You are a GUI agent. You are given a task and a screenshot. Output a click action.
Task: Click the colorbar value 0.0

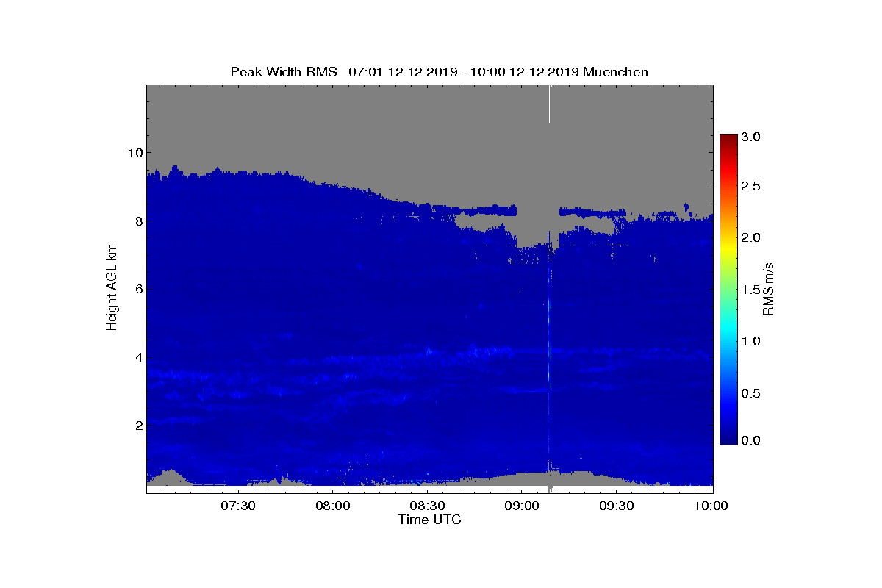point(751,440)
